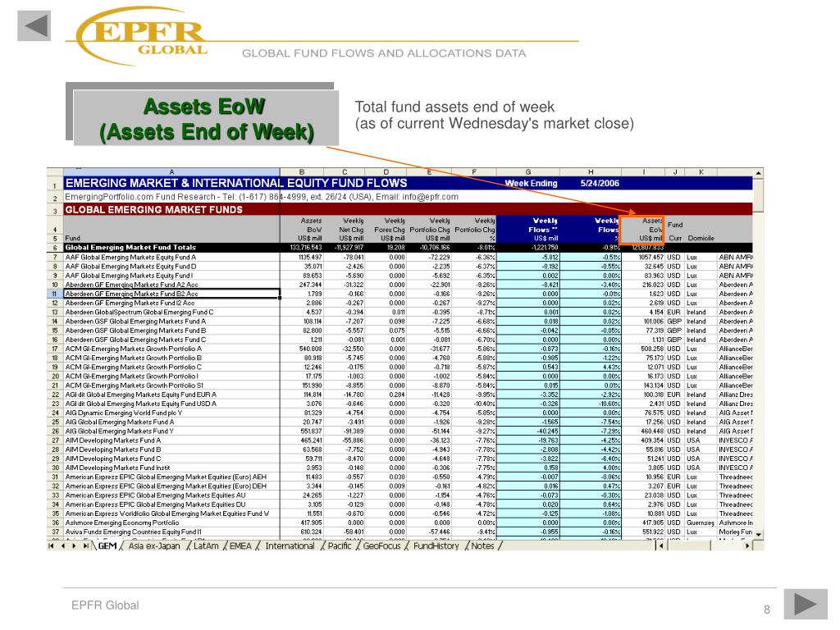This screenshot has width=840, height=630.
Task: Open the GEM sheet tab
Action: click(x=107, y=546)
